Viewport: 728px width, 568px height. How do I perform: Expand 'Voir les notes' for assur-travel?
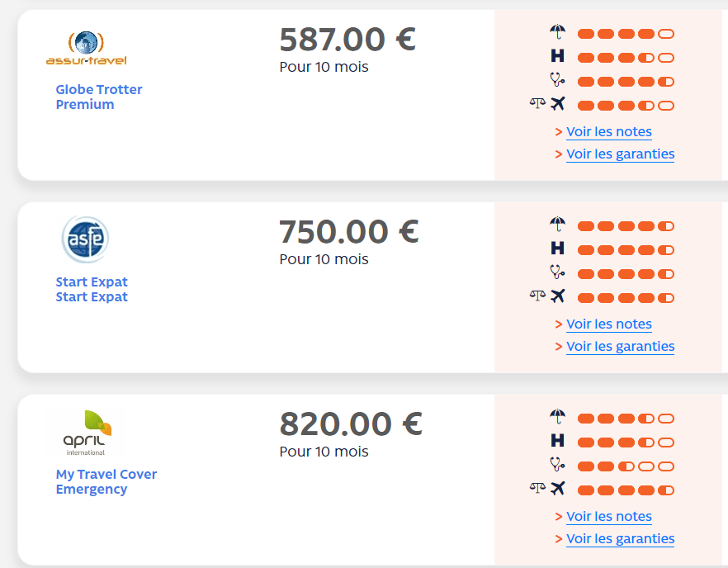click(x=608, y=132)
